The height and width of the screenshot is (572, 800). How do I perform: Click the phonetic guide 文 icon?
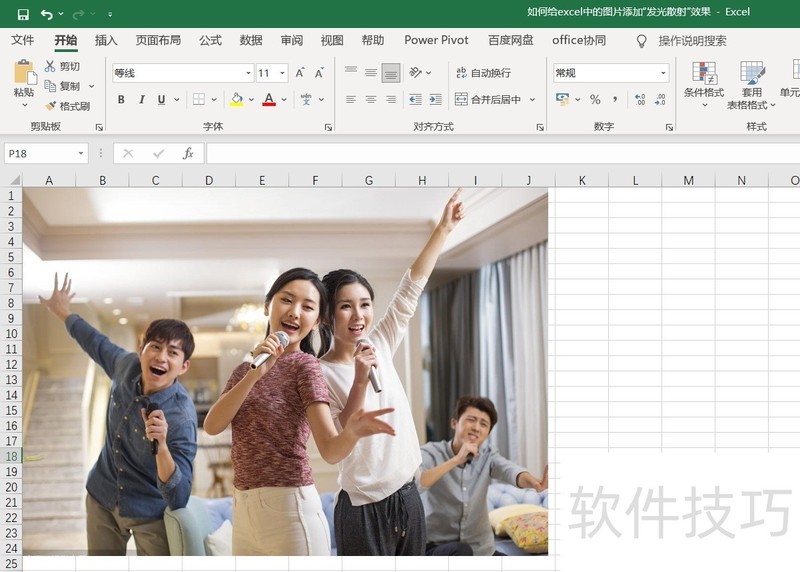306,100
